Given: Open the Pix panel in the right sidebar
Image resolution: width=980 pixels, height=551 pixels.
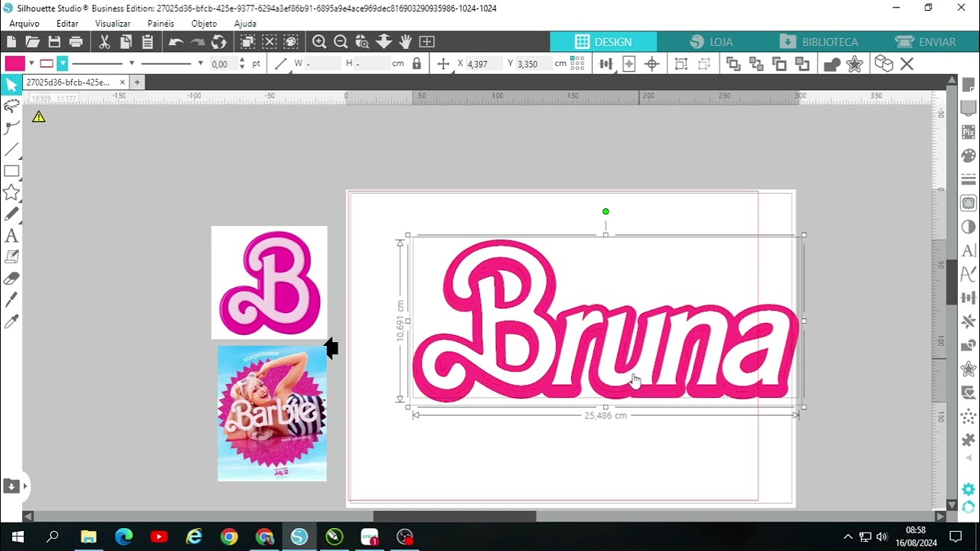Looking at the screenshot, I should 969,132.
